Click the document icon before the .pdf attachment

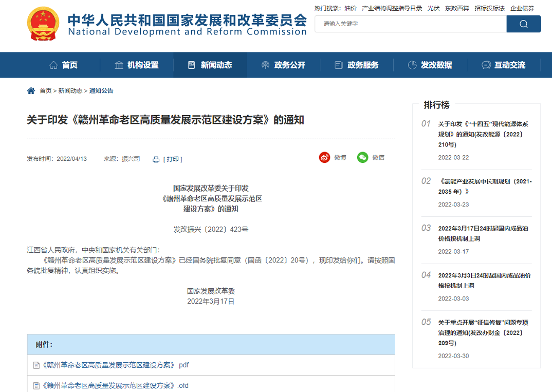pos(35,365)
